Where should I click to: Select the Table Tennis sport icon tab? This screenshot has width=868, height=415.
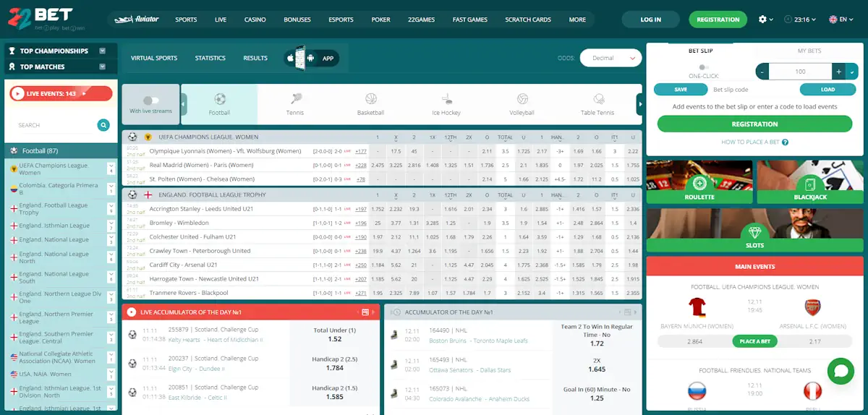coord(597,105)
